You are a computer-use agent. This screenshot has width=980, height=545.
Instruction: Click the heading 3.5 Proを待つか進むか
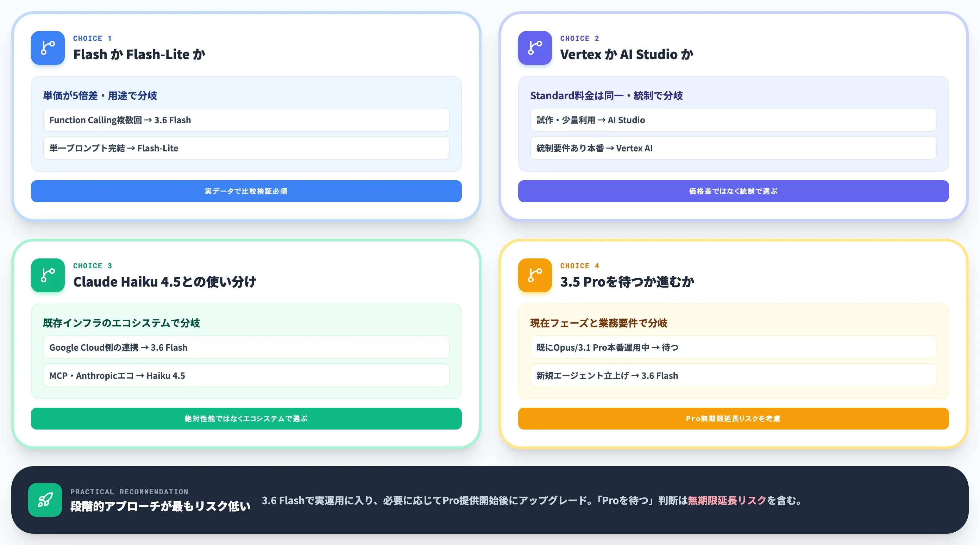(627, 282)
